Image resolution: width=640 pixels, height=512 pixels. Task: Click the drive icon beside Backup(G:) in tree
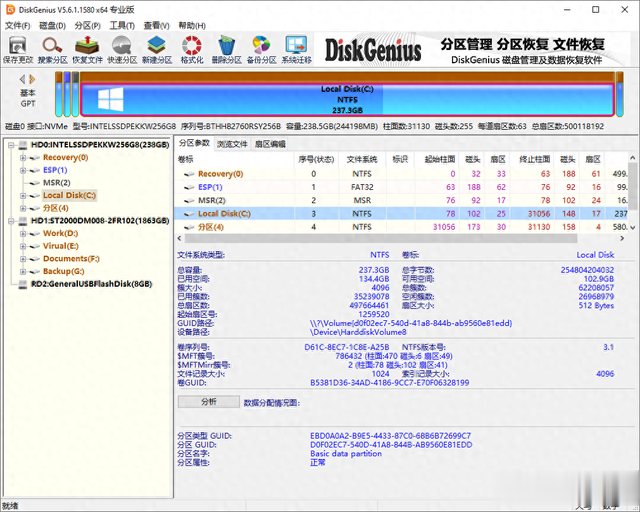35,272
